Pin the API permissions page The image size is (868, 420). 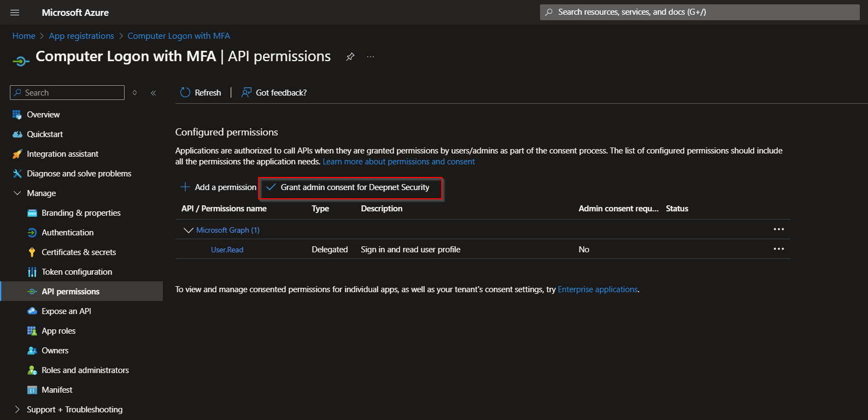point(350,57)
